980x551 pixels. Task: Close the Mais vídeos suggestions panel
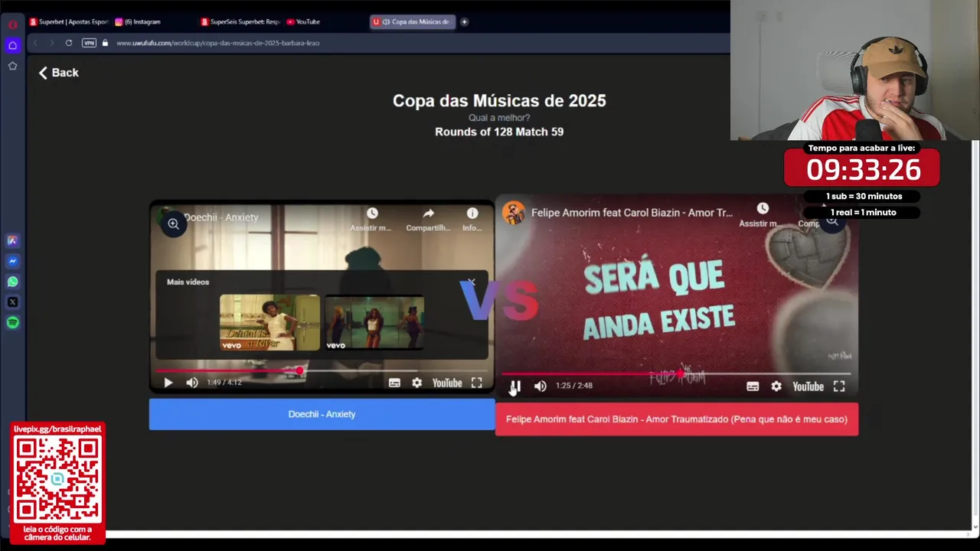point(472,282)
